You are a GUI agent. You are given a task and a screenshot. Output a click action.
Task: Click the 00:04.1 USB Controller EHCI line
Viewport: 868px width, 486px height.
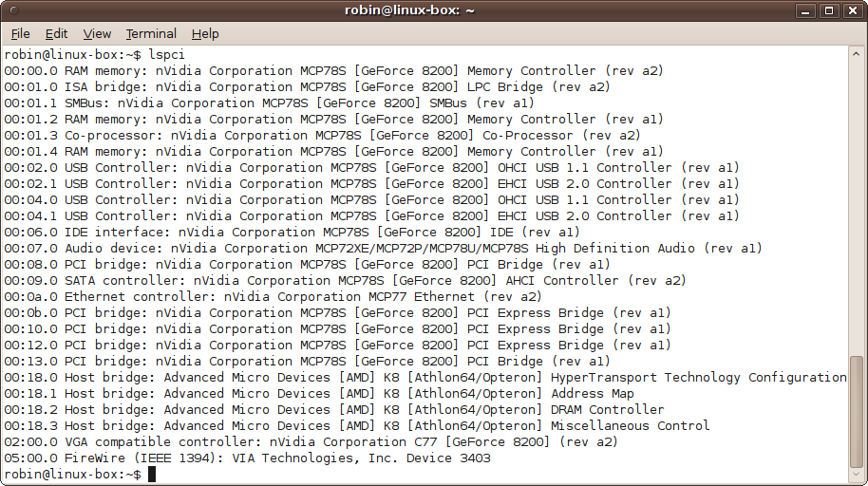pyautogui.click(x=371, y=215)
